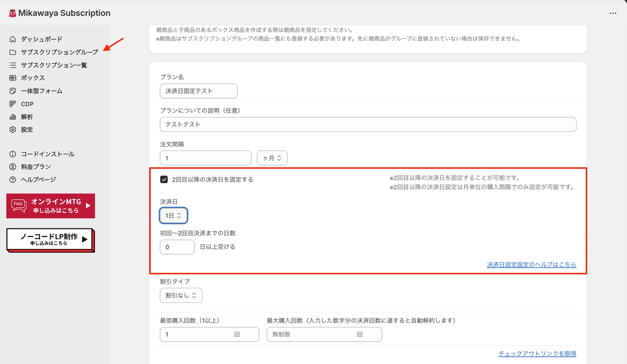Uncheck 2回目以降の決済日を固定する checkbox
Screen dimensions: 627x364
coord(164,180)
